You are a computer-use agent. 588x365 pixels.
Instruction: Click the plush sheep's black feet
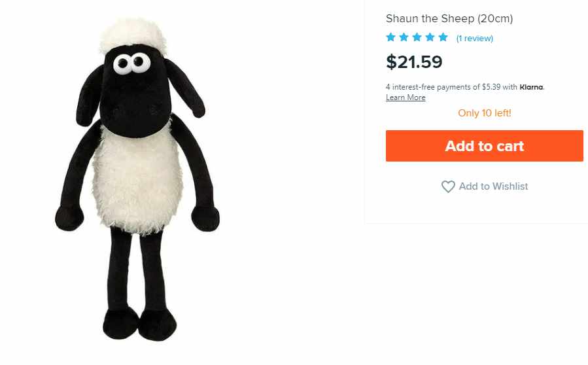(139, 324)
